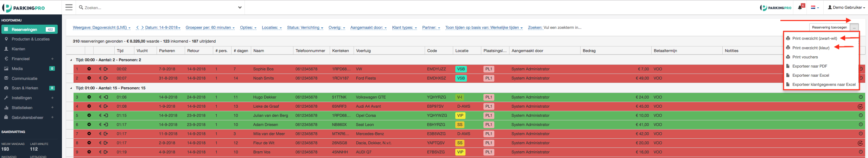Open the search box dropdown arrow
This screenshot has width=868, height=158.
(x=240, y=7)
